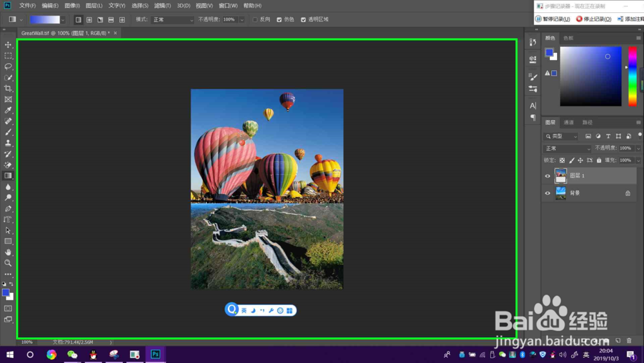Toggle Quick Mask mode icon
This screenshot has height=363, width=644.
pos(8,308)
